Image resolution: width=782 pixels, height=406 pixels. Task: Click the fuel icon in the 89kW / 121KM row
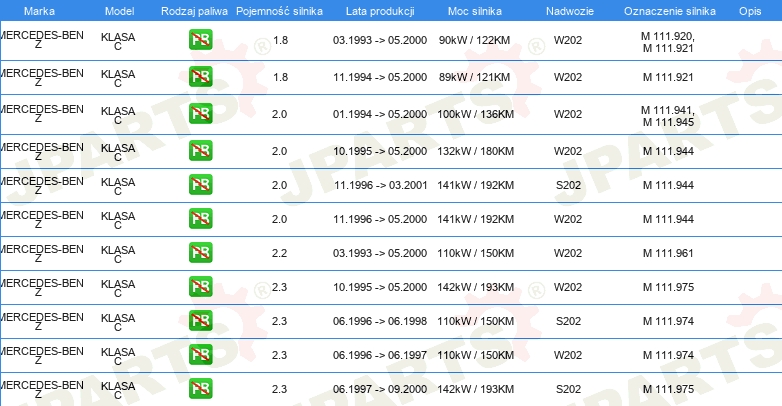(200, 77)
